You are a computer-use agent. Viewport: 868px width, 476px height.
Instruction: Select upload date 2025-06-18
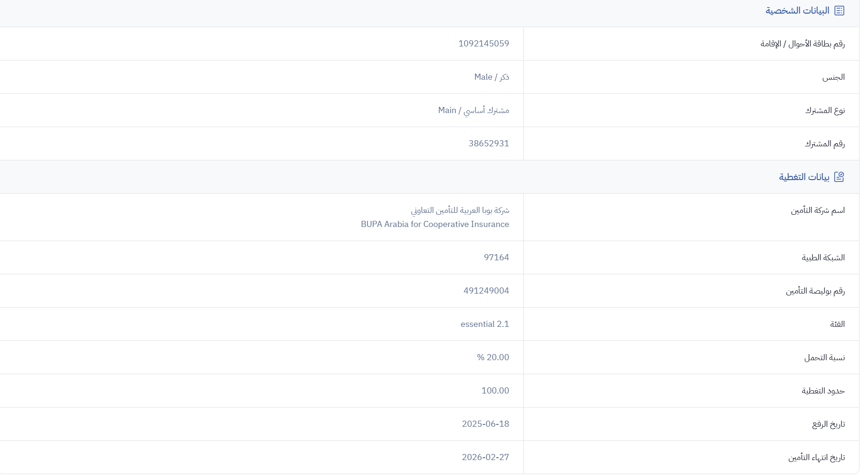click(x=485, y=424)
